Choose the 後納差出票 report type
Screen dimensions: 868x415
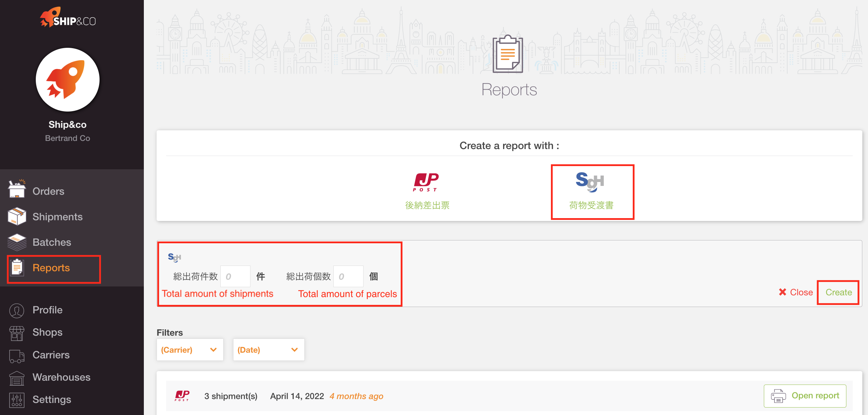427,205
